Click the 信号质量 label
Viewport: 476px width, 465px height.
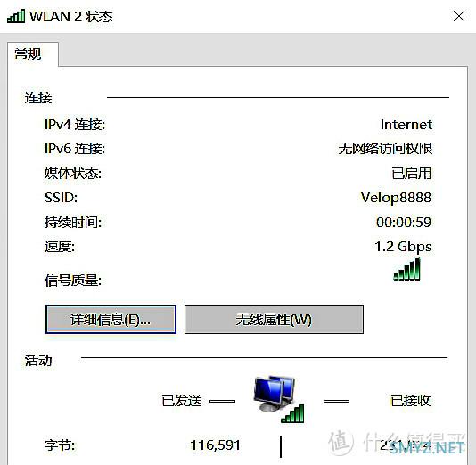click(73, 281)
